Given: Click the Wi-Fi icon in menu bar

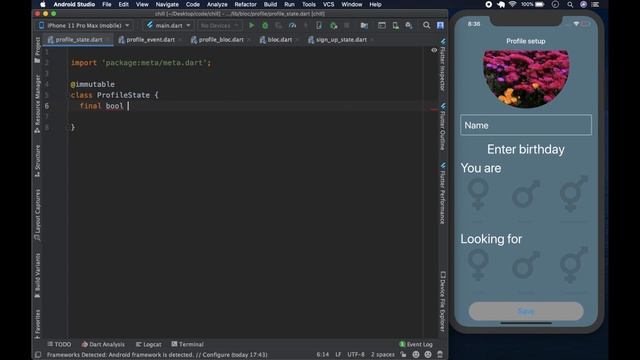Looking at the screenshot, I should (513, 4).
